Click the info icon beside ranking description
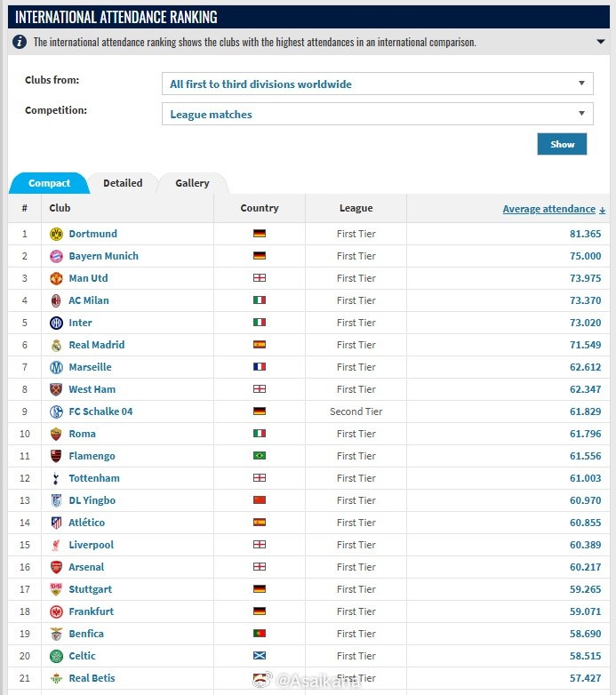The image size is (616, 695). click(x=20, y=42)
